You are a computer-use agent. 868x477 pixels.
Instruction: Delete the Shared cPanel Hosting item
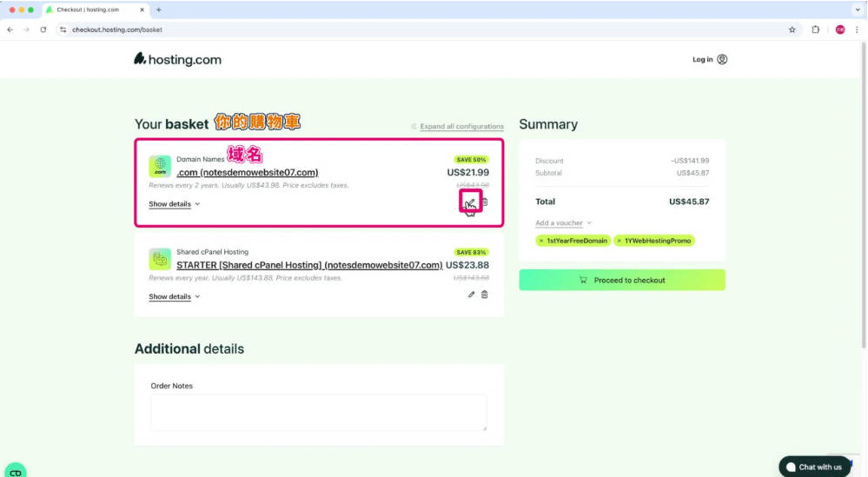pyautogui.click(x=484, y=295)
